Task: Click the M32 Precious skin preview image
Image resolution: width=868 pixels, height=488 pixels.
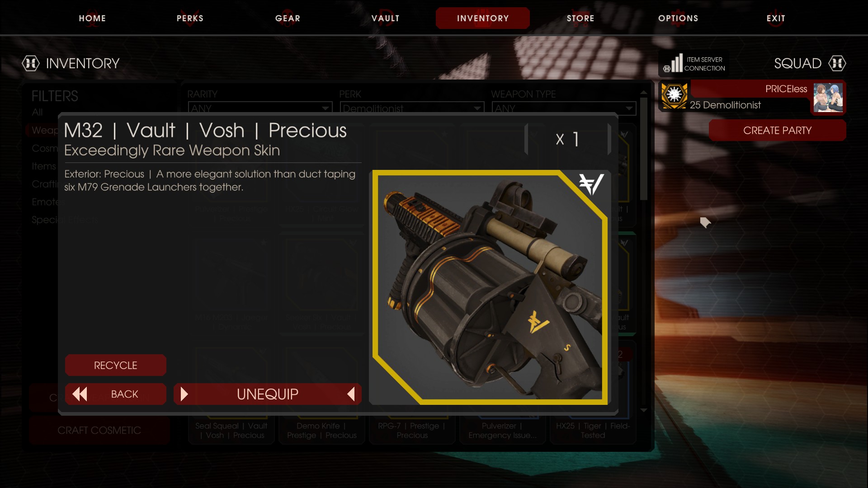Action: 490,287
